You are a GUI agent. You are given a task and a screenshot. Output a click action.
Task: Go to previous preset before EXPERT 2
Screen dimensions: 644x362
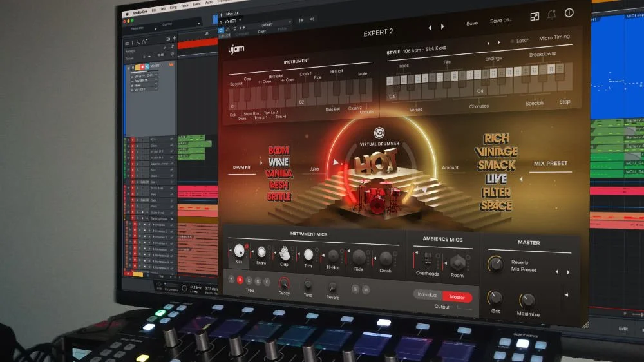pos(430,28)
